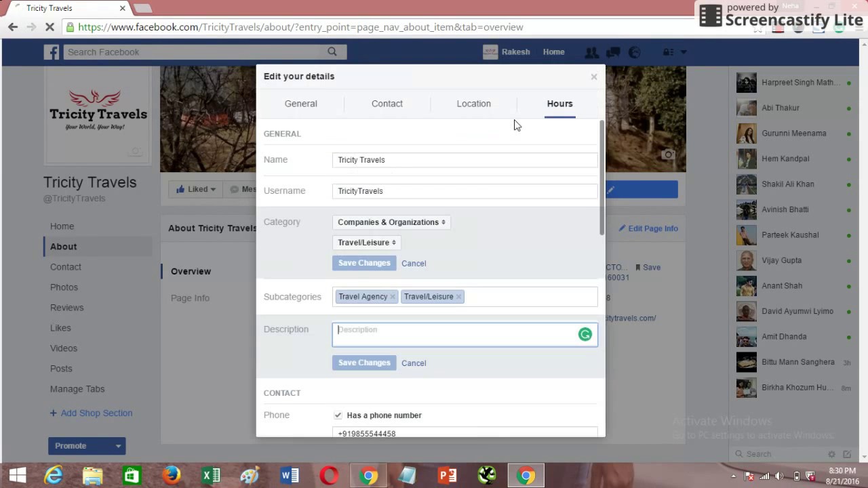Save Changes under Category

point(364,263)
